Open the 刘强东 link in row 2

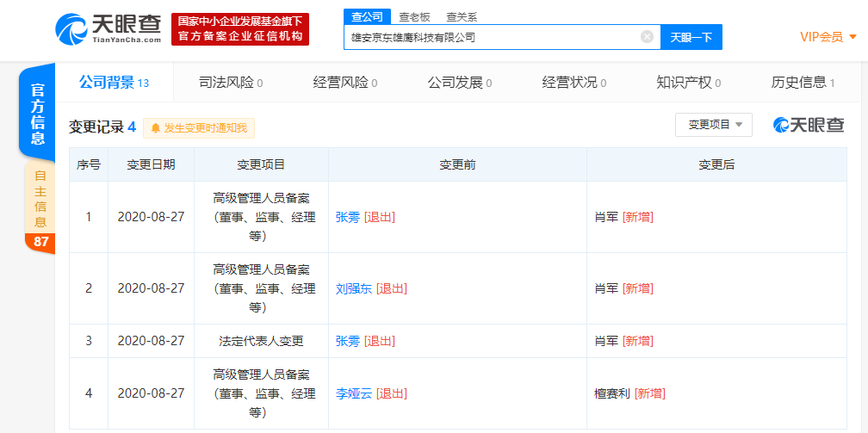point(354,288)
